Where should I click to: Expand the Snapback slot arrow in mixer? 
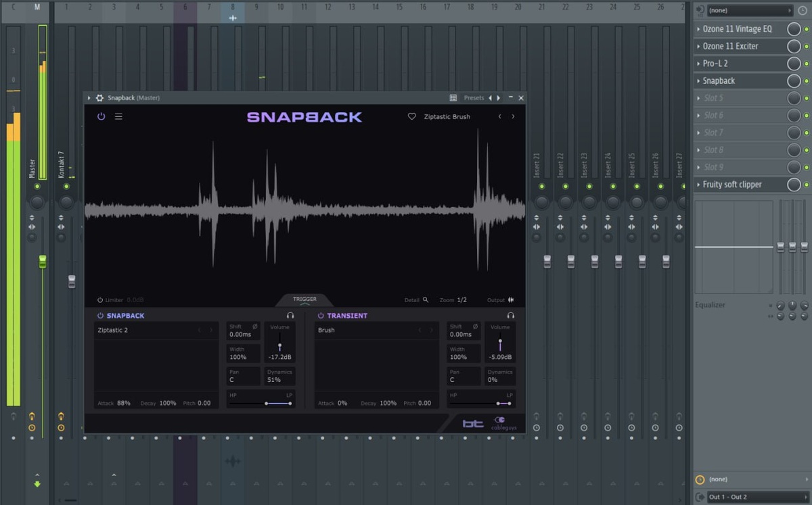[x=698, y=80]
